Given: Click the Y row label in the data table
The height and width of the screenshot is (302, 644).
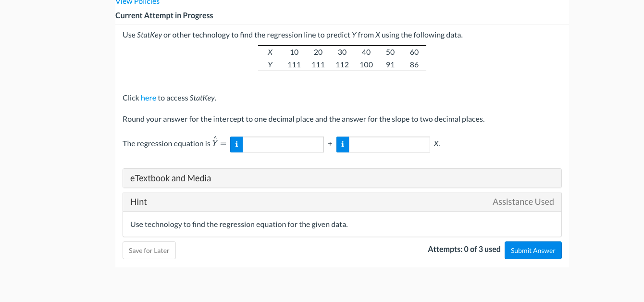Looking at the screenshot, I should point(270,65).
